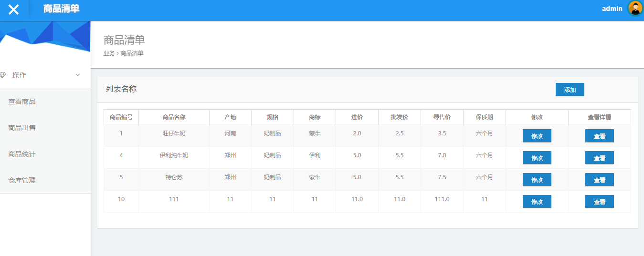Image resolution: width=644 pixels, height=256 pixels.
Task: Collapse the 操作 menu chevron
Action: tap(78, 75)
